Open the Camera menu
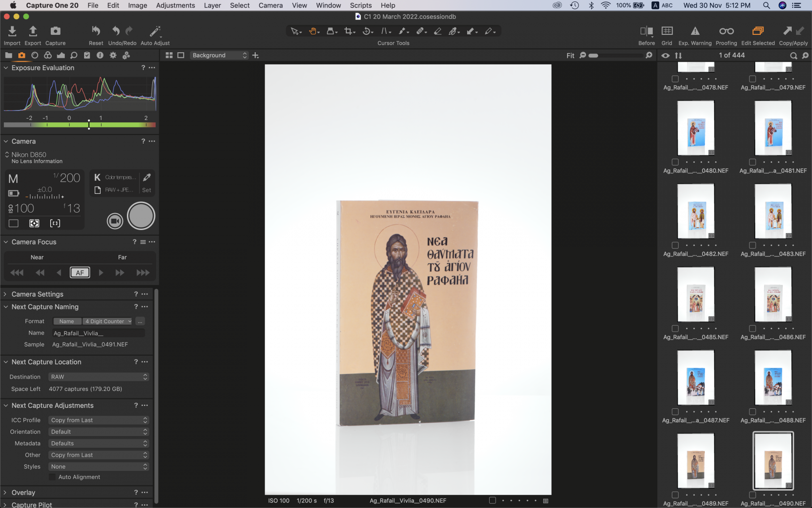Image resolution: width=812 pixels, height=508 pixels. coord(271,5)
